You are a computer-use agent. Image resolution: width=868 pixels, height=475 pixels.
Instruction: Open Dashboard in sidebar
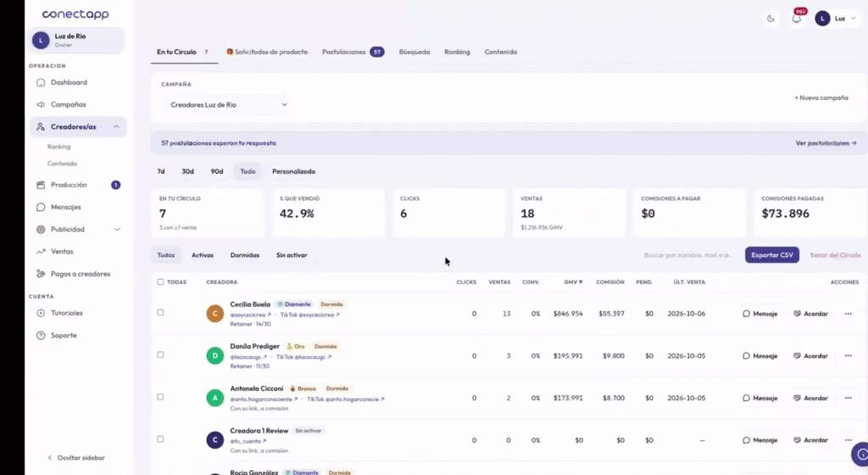(x=69, y=82)
